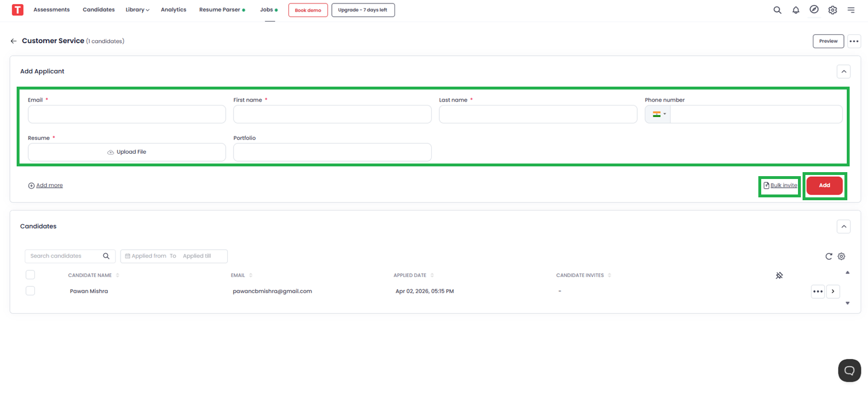Click the Book demo button
This screenshot has height=393, width=868.
click(308, 10)
